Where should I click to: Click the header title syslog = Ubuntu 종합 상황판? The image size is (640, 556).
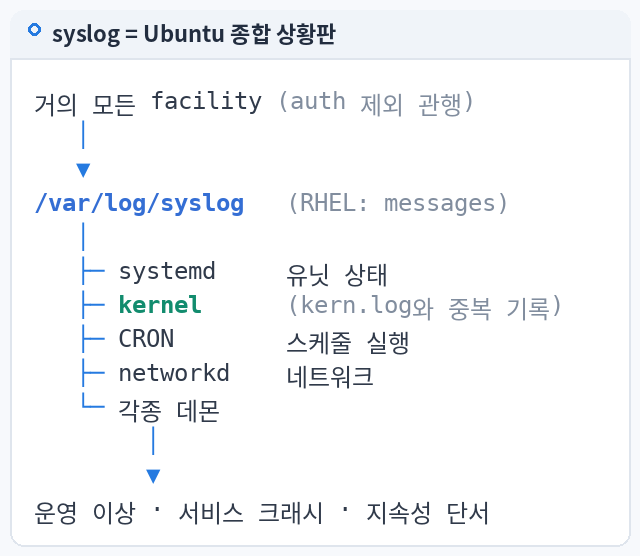tap(194, 34)
